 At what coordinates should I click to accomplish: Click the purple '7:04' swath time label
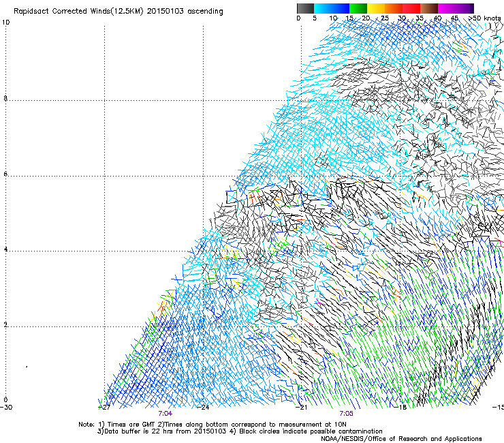(166, 414)
